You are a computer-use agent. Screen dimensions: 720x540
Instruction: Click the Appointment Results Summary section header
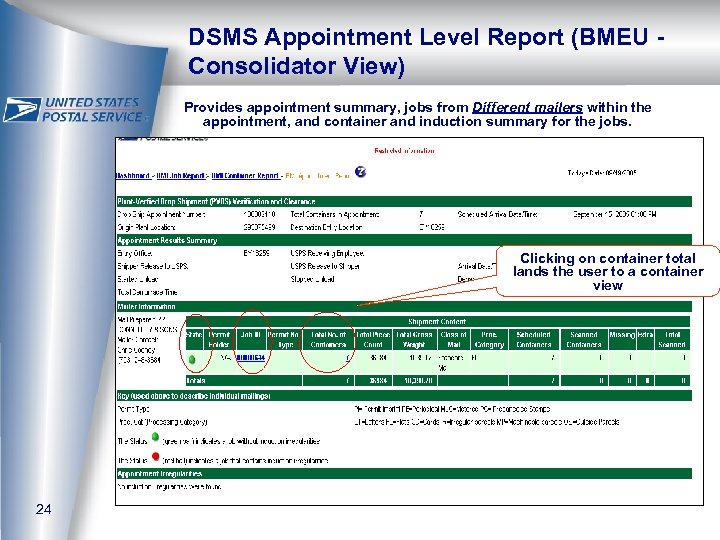click(x=404, y=240)
